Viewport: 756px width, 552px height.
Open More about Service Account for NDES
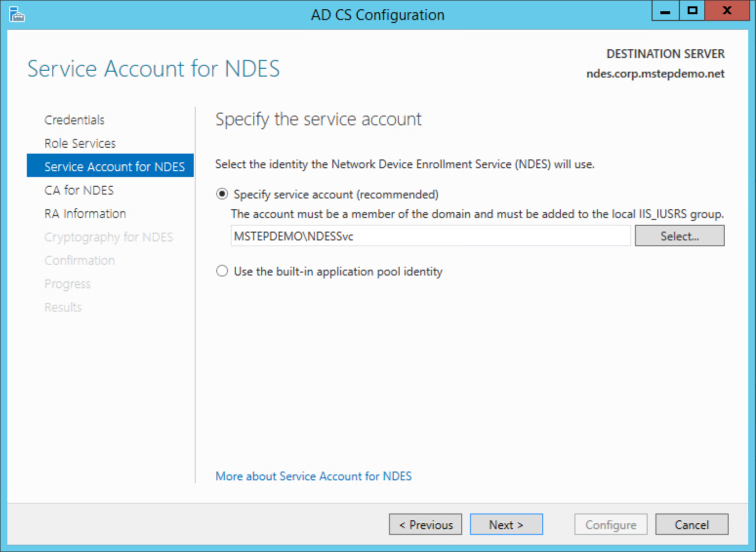click(x=313, y=476)
